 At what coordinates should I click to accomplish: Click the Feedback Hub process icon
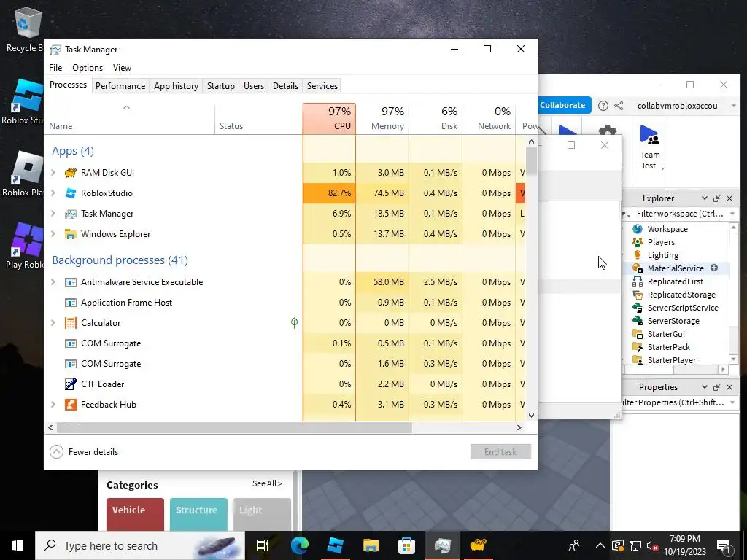point(71,404)
